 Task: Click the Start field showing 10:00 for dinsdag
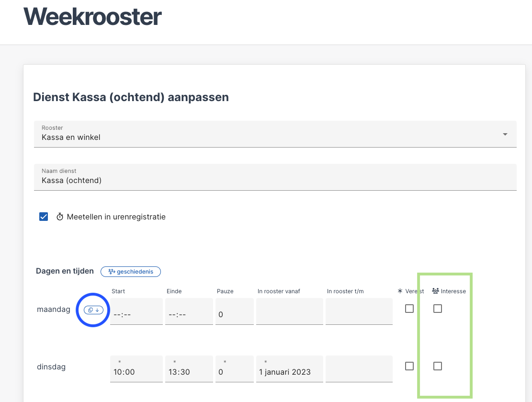(x=136, y=369)
